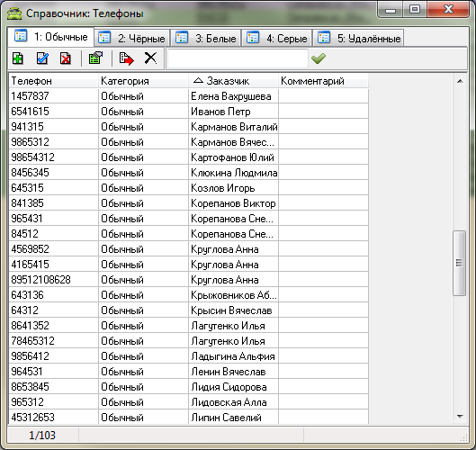Select the row for Иванов Петр
The height and width of the screenshot is (450, 476).
point(189,112)
